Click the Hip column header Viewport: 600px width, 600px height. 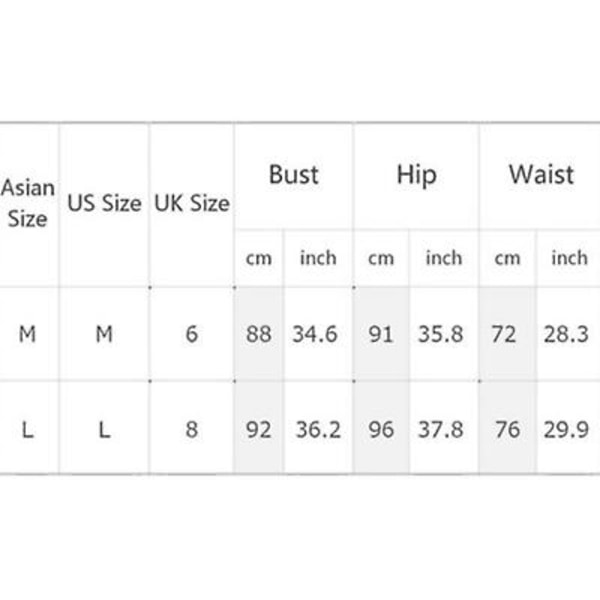pyautogui.click(x=416, y=175)
